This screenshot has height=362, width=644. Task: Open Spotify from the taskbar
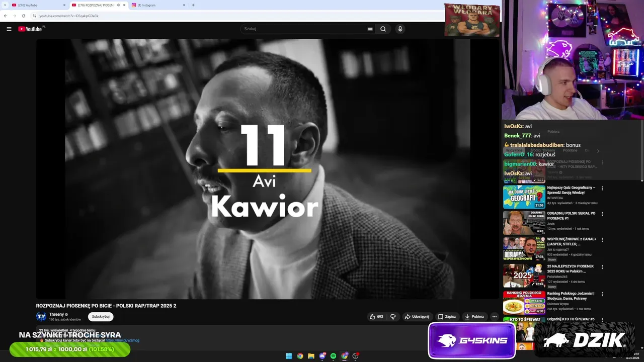[x=333, y=356]
